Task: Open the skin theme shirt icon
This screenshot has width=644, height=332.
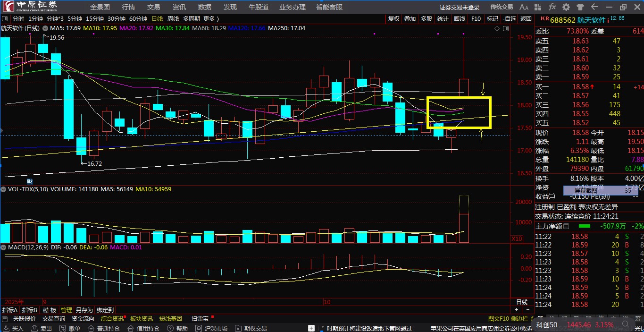Action: pyautogui.click(x=580, y=7)
